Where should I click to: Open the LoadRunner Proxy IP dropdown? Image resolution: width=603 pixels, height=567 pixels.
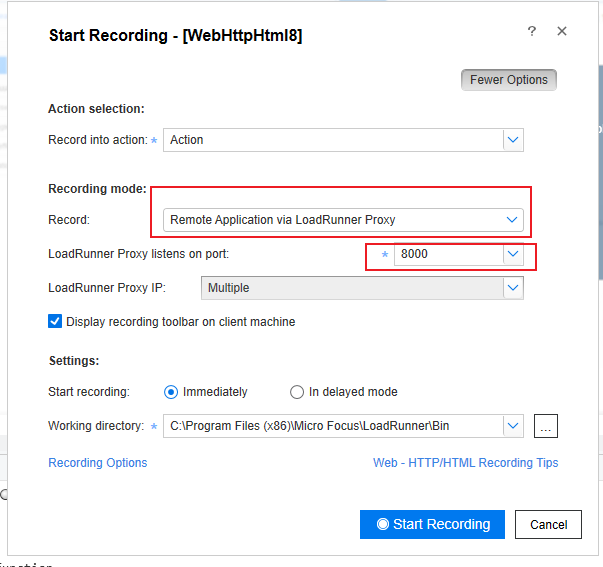[513, 288]
